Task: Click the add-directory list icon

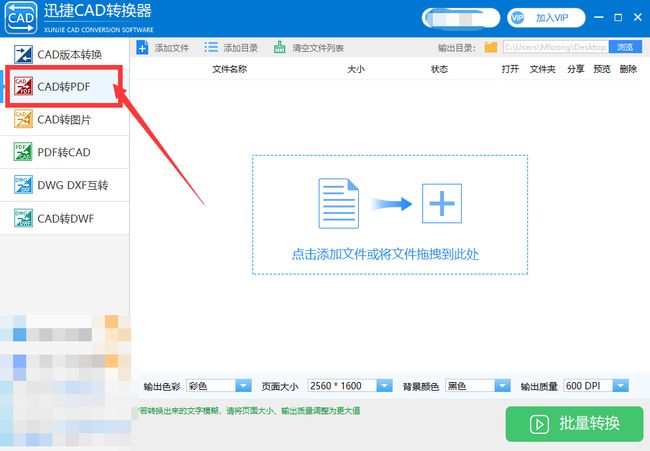Action: pyautogui.click(x=211, y=47)
